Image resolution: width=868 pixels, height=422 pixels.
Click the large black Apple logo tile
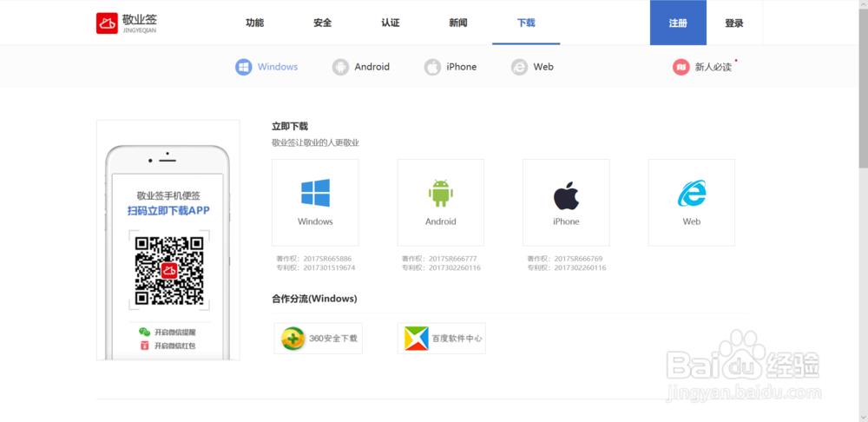pyautogui.click(x=566, y=195)
